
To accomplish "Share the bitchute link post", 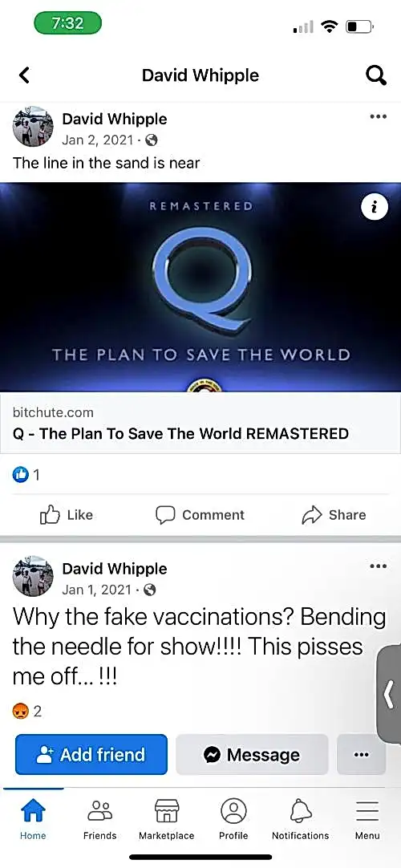I will tap(334, 515).
